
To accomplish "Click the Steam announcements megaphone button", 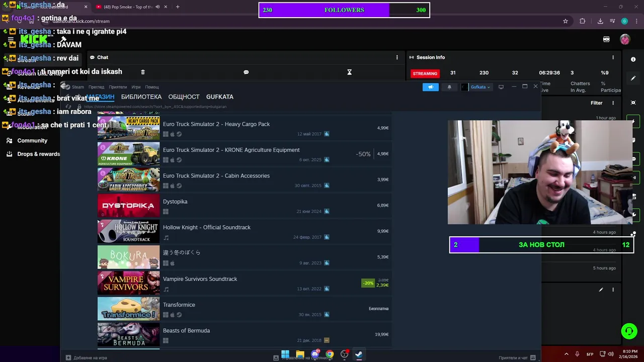I will coord(431,87).
